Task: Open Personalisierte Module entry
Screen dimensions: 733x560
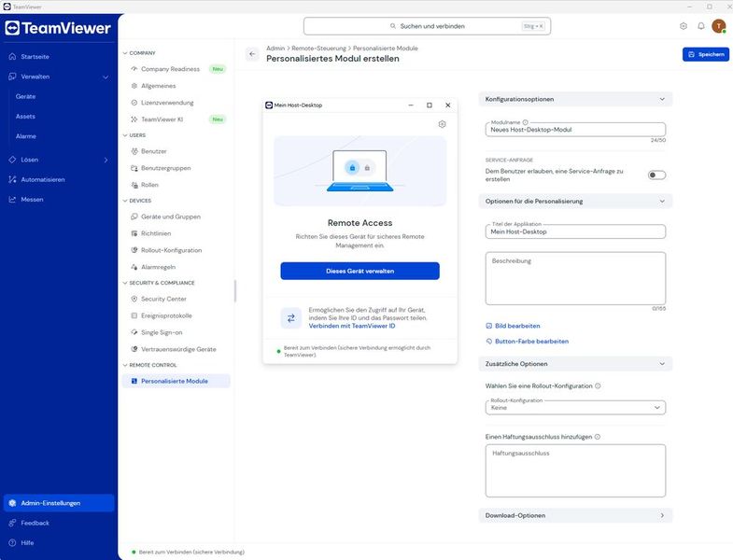Action: point(176,381)
